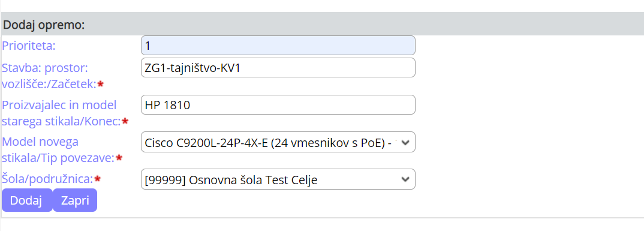Submit the form with Dodaj button
Image resolution: width=644 pixels, height=231 pixels.
click(x=27, y=200)
